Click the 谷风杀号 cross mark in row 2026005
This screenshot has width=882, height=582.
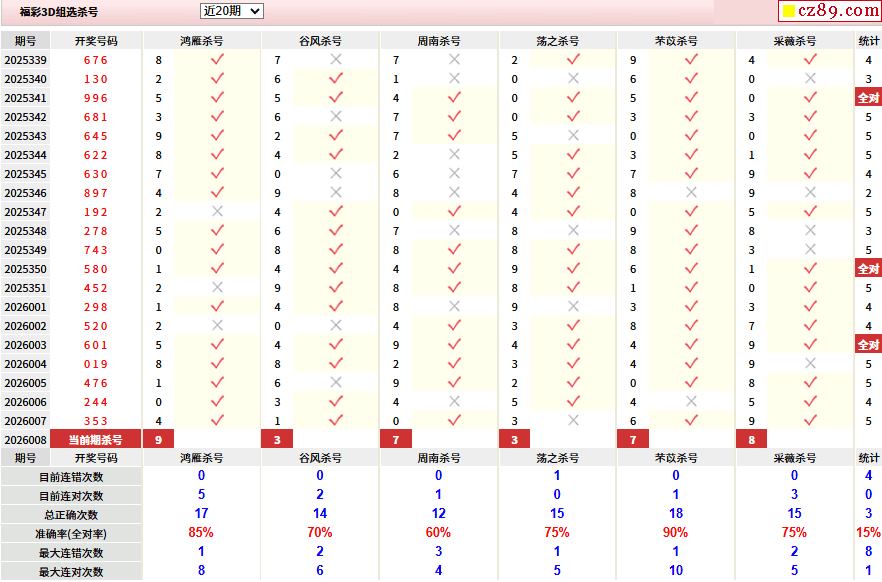tap(336, 383)
